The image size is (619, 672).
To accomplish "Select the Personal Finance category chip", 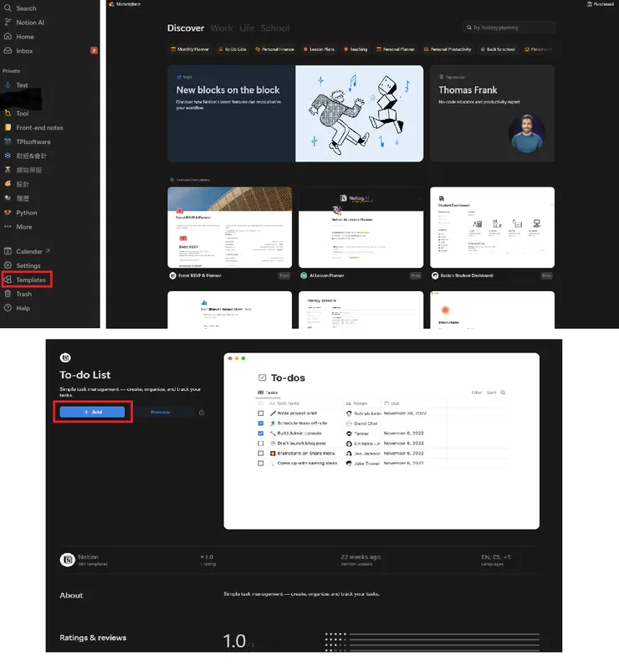I will coord(274,49).
